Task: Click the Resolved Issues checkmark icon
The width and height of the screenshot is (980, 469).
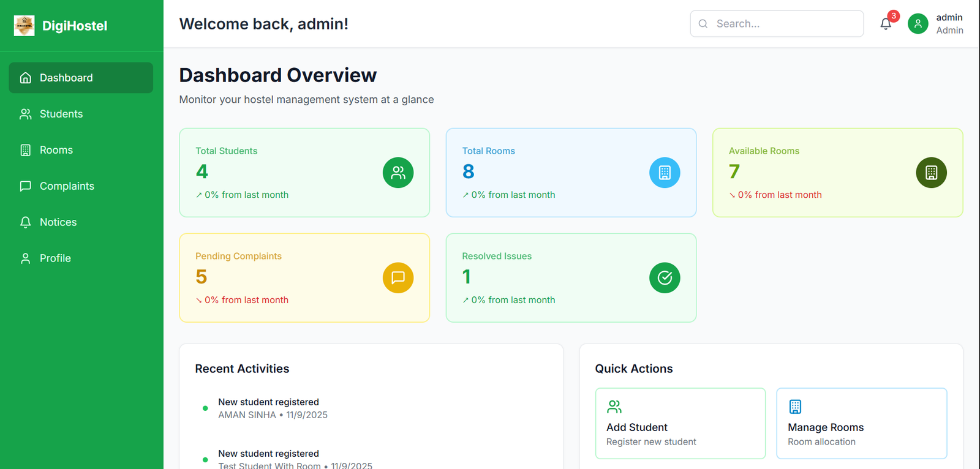Action: pos(665,278)
